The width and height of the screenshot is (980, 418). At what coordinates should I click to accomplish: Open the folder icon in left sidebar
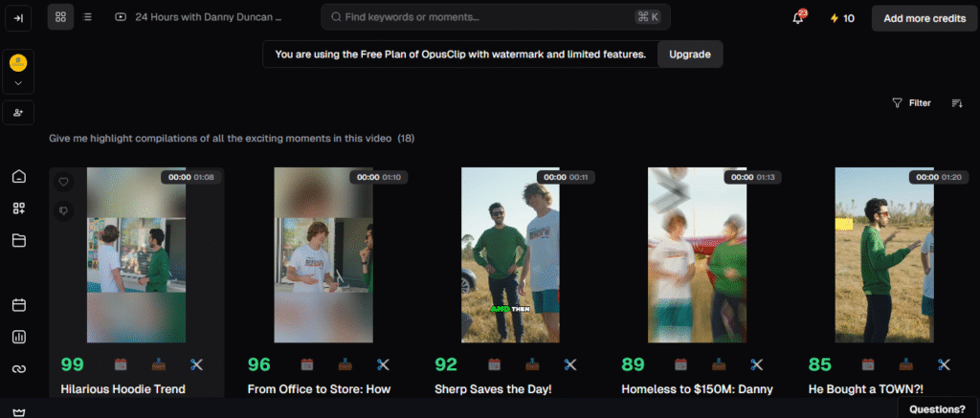click(18, 240)
